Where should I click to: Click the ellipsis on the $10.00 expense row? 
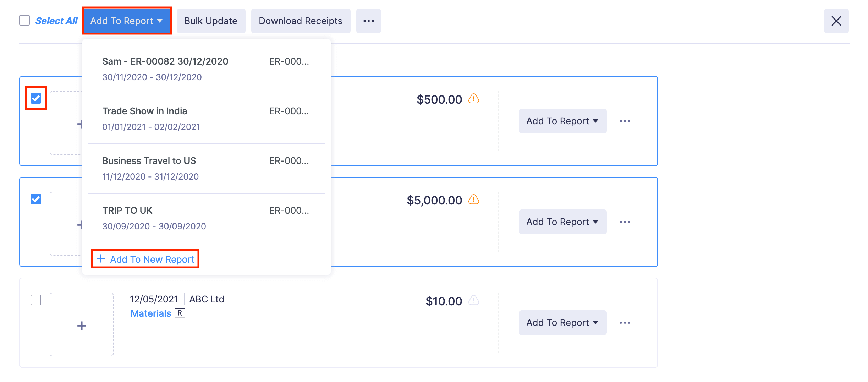625,322
